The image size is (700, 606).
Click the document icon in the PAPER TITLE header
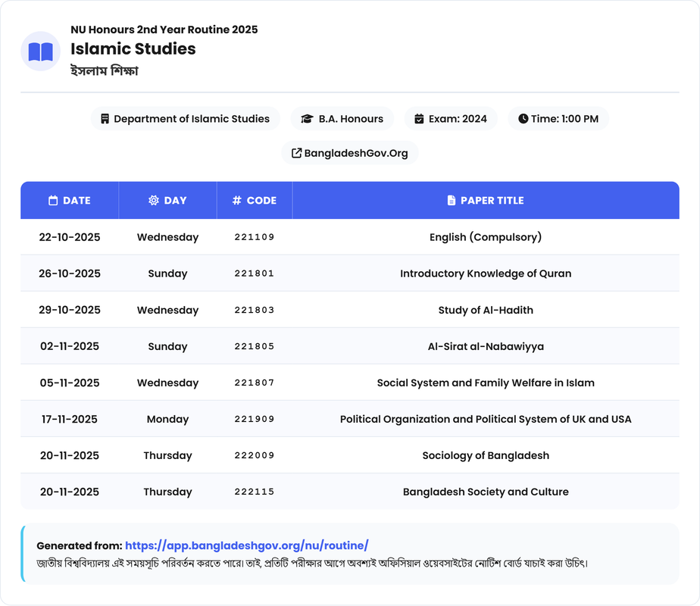coord(452,201)
